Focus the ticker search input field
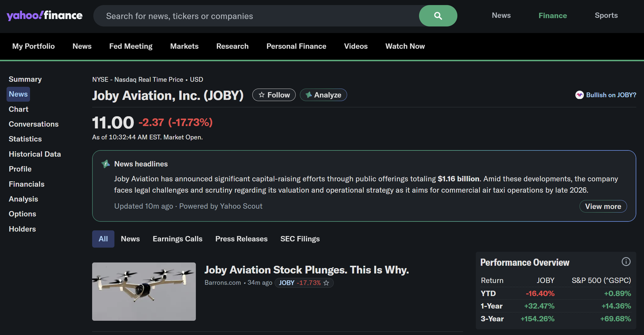 coord(256,16)
